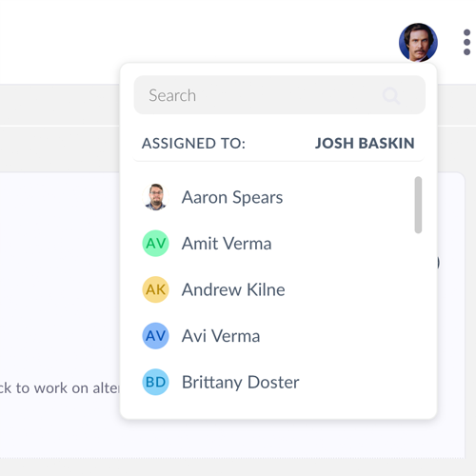Click the Search placeholder text
476x476 pixels.
172,95
